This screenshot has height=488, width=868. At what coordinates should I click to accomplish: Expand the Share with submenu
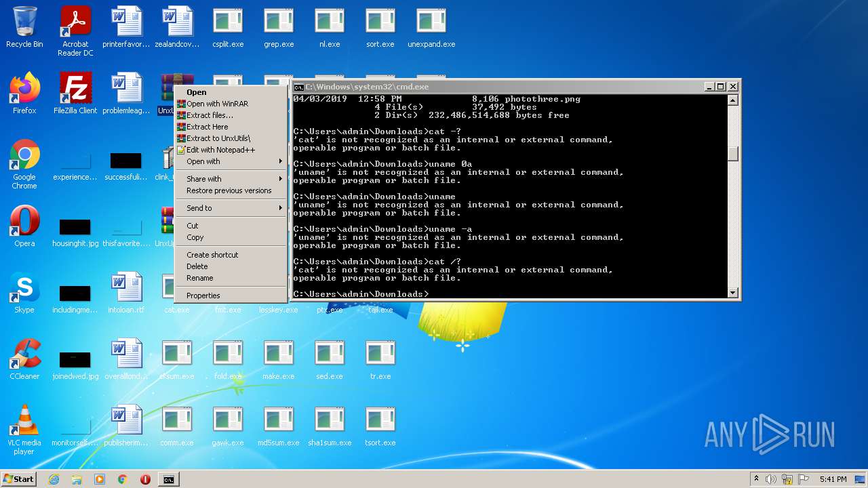(231, 179)
